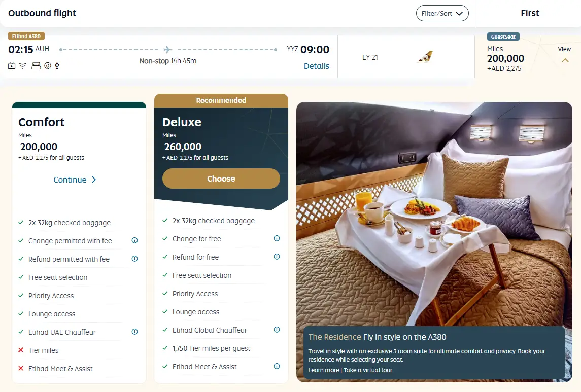
Task: Open info for Deluxe's Refund for free
Action: [x=277, y=257]
